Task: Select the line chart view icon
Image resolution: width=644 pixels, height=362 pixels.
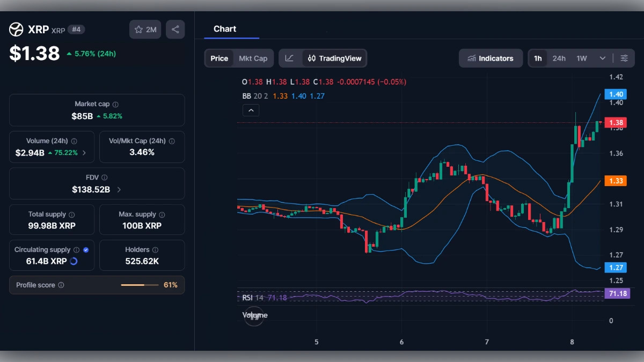Action: point(290,58)
